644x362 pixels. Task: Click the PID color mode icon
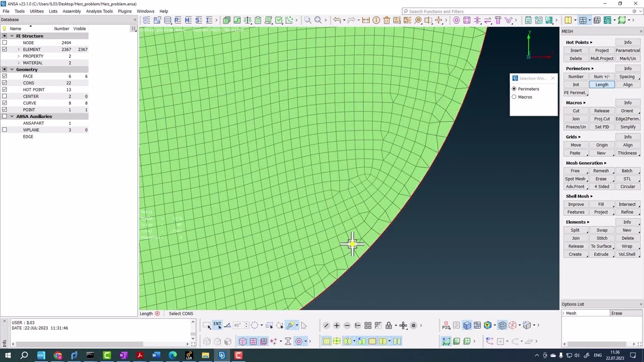(446, 326)
